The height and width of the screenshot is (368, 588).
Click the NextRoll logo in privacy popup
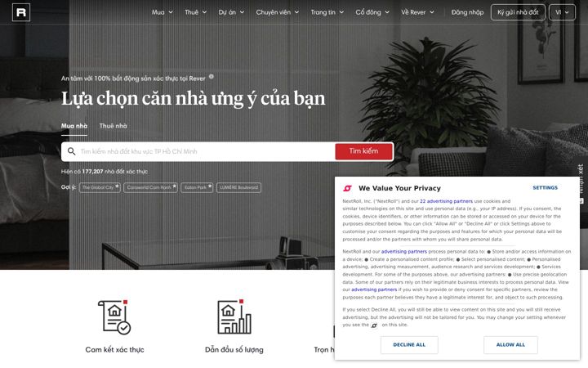[x=348, y=188]
